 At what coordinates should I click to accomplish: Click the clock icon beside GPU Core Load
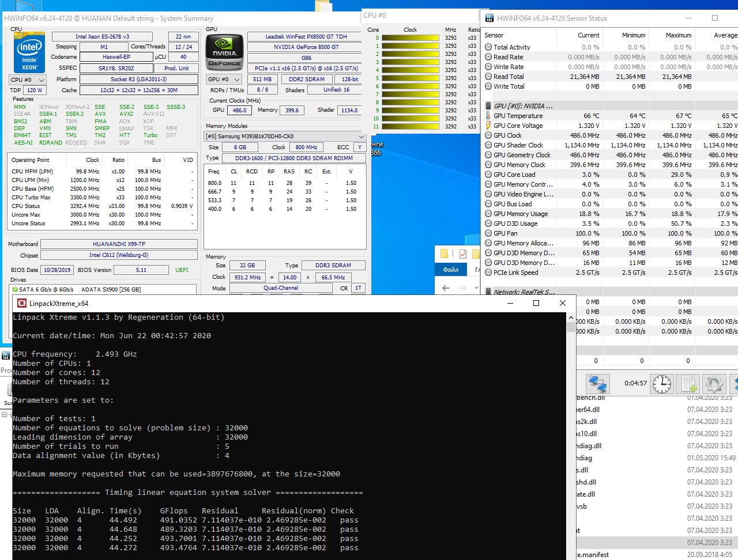[x=488, y=175]
